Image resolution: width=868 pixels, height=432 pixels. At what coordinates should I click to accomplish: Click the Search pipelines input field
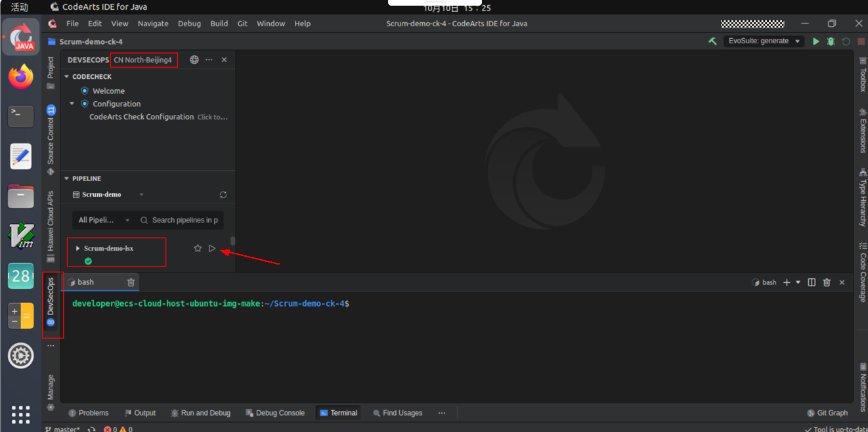(180, 220)
